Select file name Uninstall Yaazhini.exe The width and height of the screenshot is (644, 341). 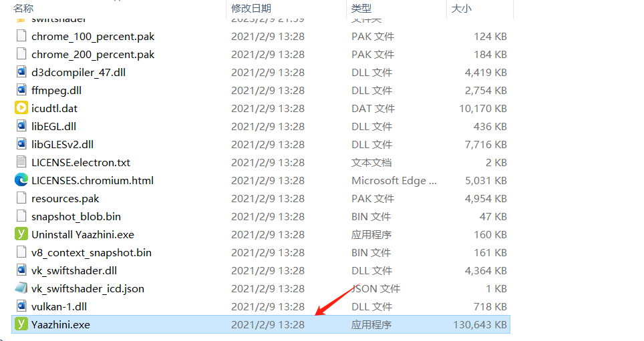(x=83, y=235)
